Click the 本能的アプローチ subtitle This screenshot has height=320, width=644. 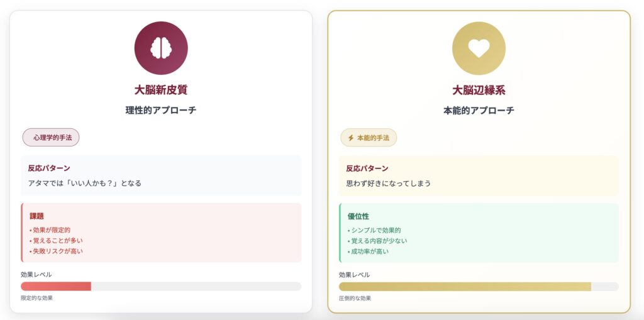[x=479, y=110]
